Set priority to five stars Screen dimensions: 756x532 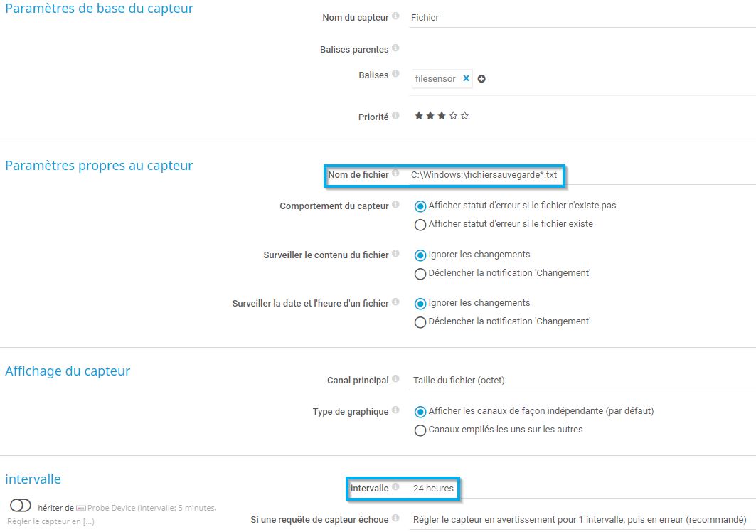click(465, 116)
